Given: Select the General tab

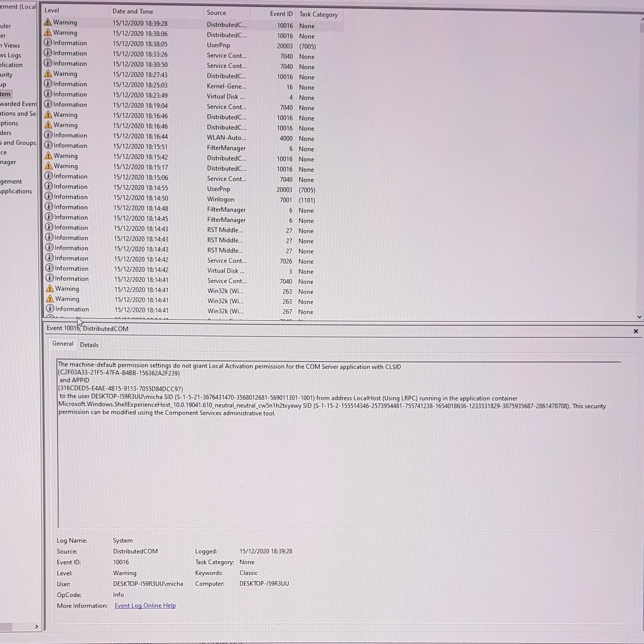Looking at the screenshot, I should point(63,344).
